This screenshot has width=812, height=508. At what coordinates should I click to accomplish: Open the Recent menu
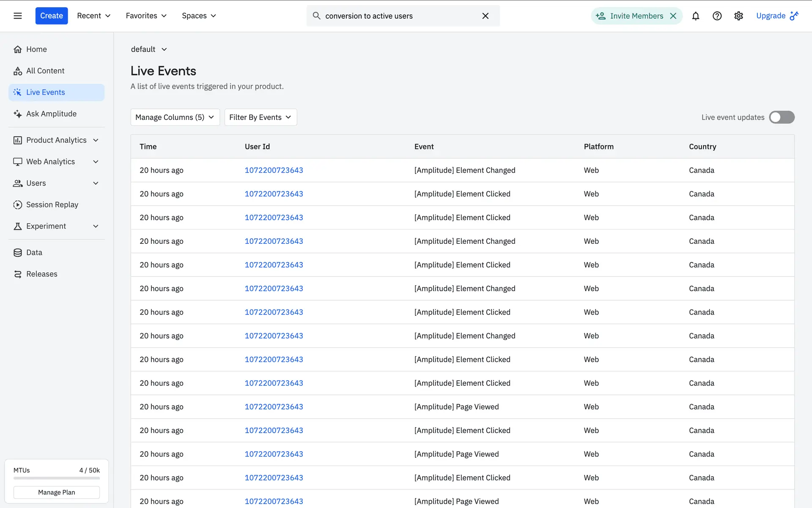[x=93, y=16]
